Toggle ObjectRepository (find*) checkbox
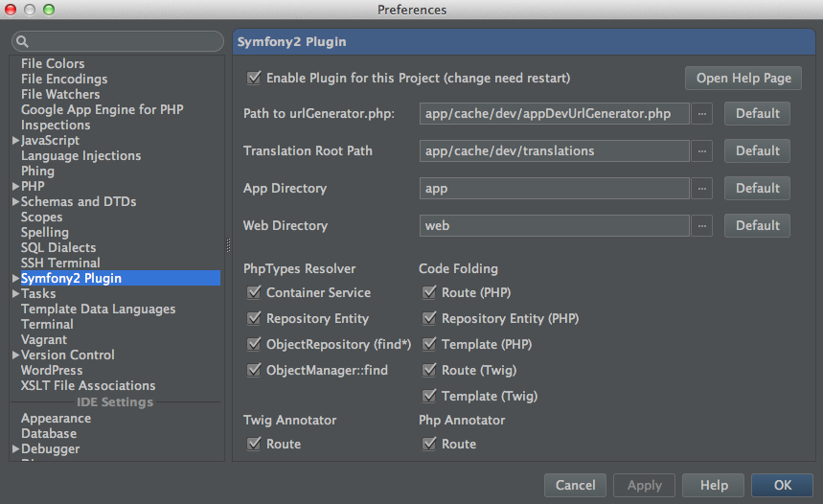 (x=254, y=344)
